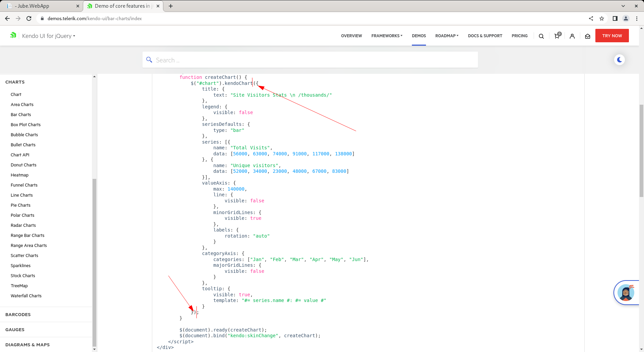Viewport: 644px width, 352px height.
Task: Reload the current page
Action: pos(29,18)
